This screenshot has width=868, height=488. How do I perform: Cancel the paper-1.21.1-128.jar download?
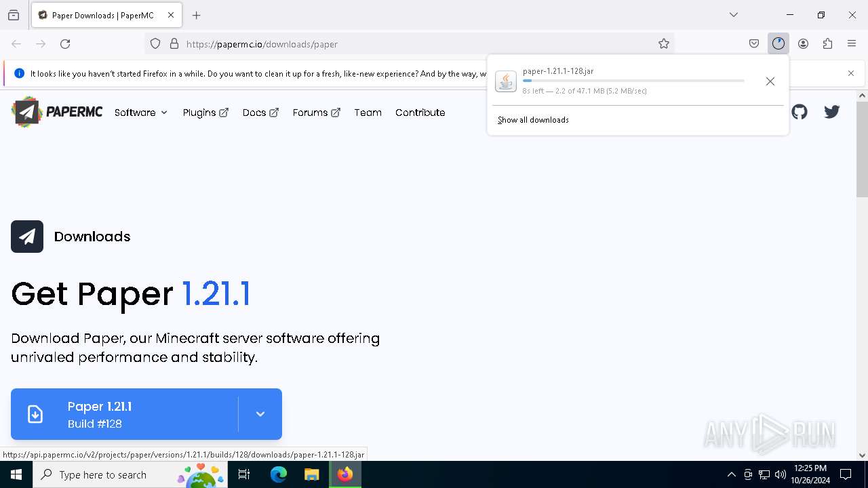770,81
